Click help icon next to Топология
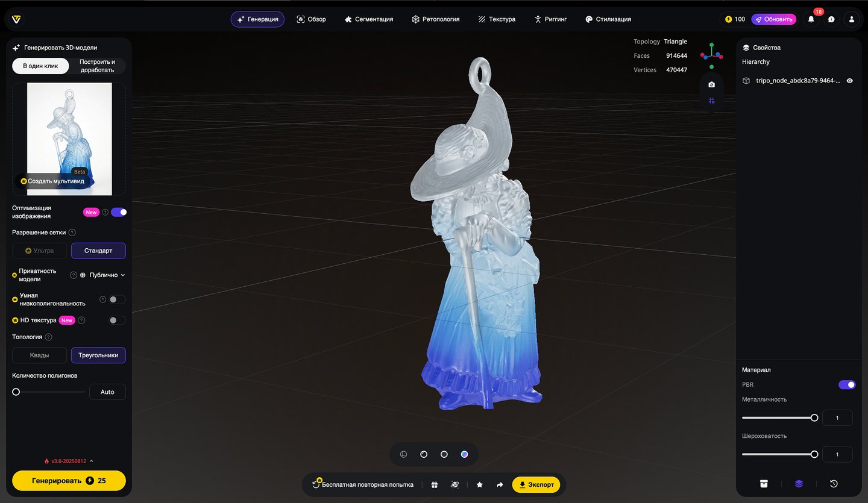868x503 pixels. [x=49, y=337]
